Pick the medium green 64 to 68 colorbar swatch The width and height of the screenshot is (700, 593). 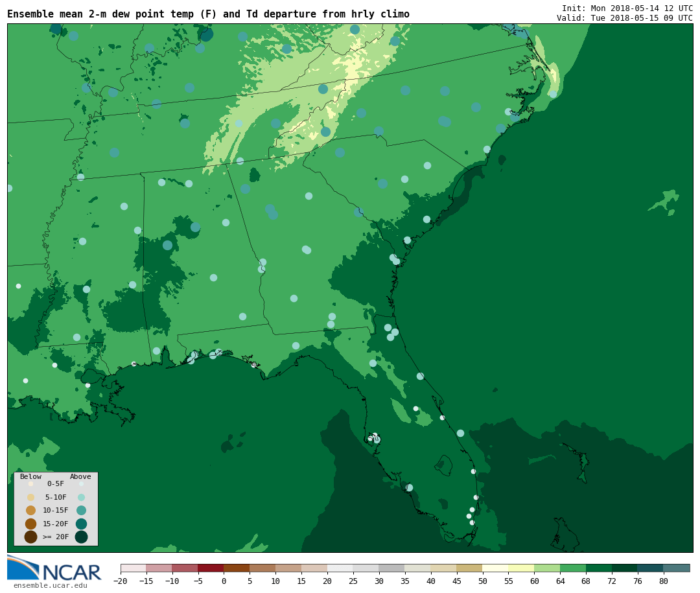pyautogui.click(x=573, y=568)
